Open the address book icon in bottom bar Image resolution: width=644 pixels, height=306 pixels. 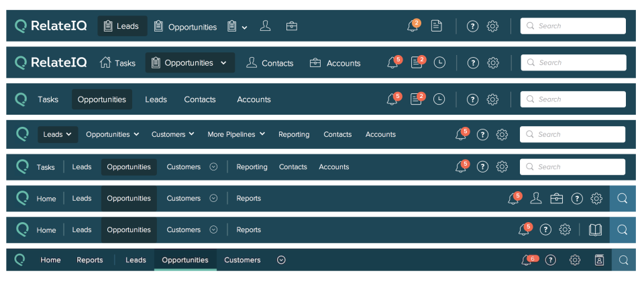599,260
